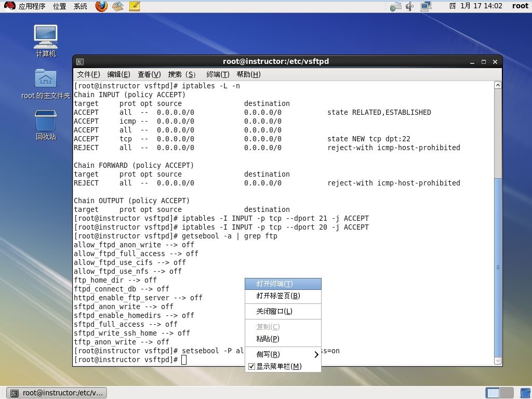
Task: Open the sticky notes launcher icon
Action: tap(135, 6)
